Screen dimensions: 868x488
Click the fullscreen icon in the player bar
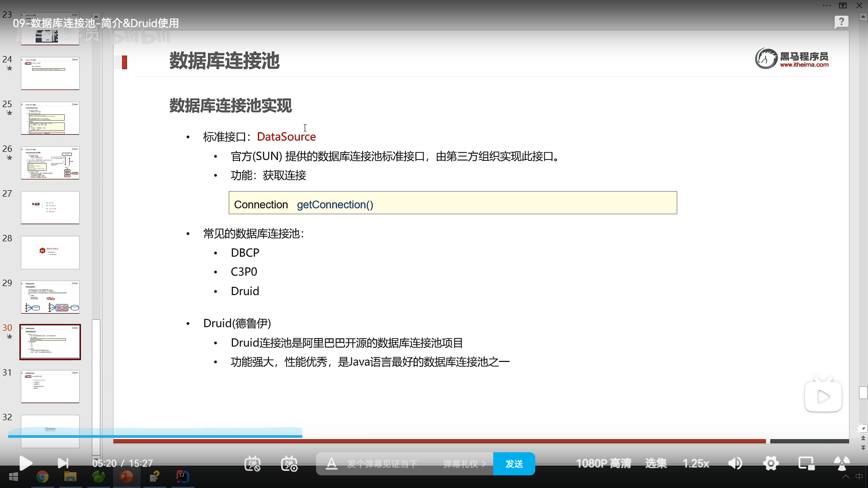coord(841,464)
